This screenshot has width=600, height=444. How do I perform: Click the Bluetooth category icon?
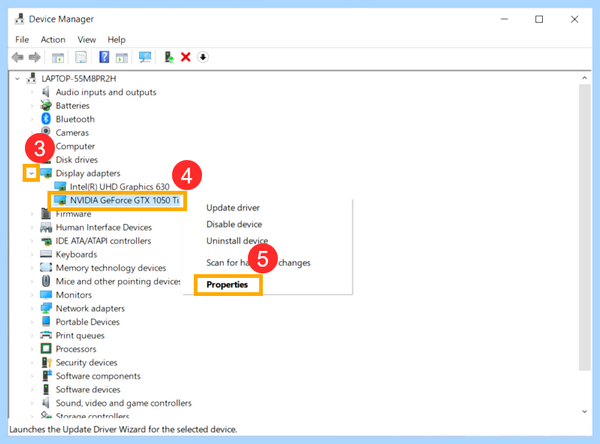click(46, 119)
